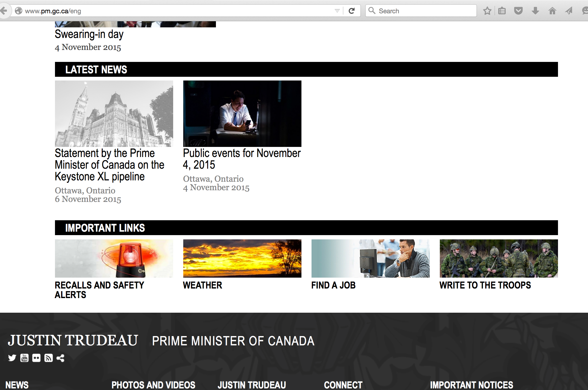
Task: Open Keystone XL pipeline statement headline
Action: (x=109, y=165)
